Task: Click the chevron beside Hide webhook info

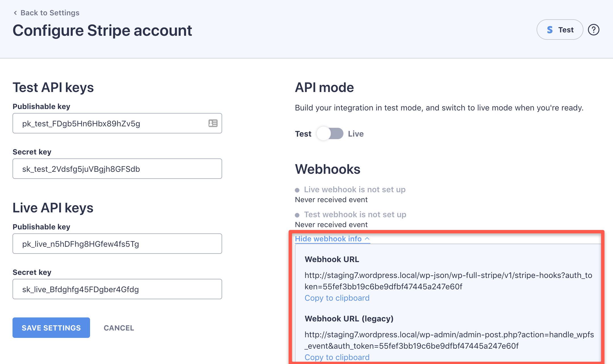Action: 367,238
